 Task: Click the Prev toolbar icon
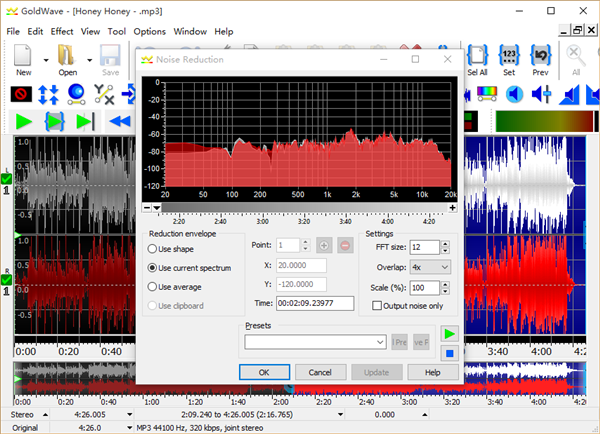pyautogui.click(x=540, y=56)
